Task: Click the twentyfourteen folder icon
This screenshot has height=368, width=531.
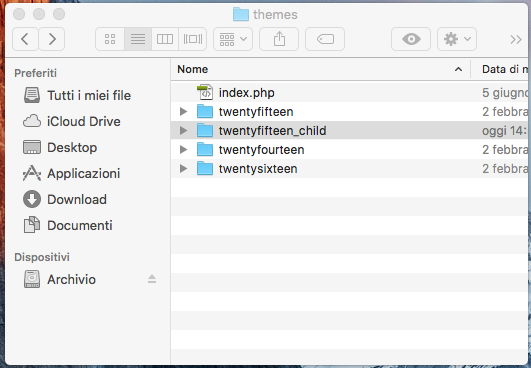Action: 205,149
